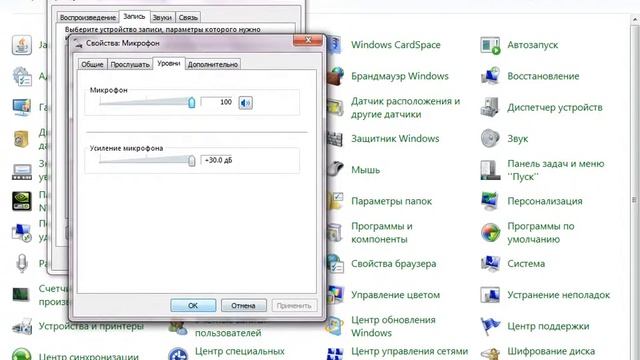Open Датчик расположения и другие датчики

point(405,108)
